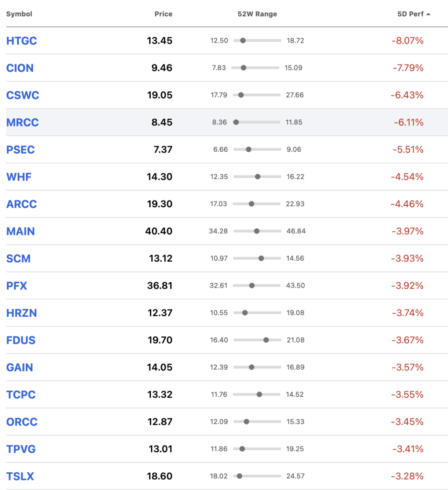
Task: Open the MAIN stock link
Action: (x=20, y=231)
